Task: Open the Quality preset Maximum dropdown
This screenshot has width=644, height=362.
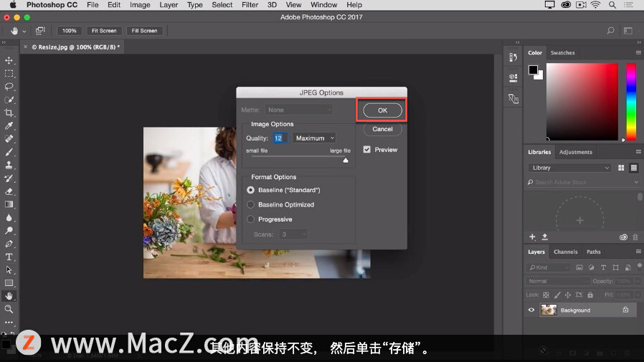Action: pos(315,138)
